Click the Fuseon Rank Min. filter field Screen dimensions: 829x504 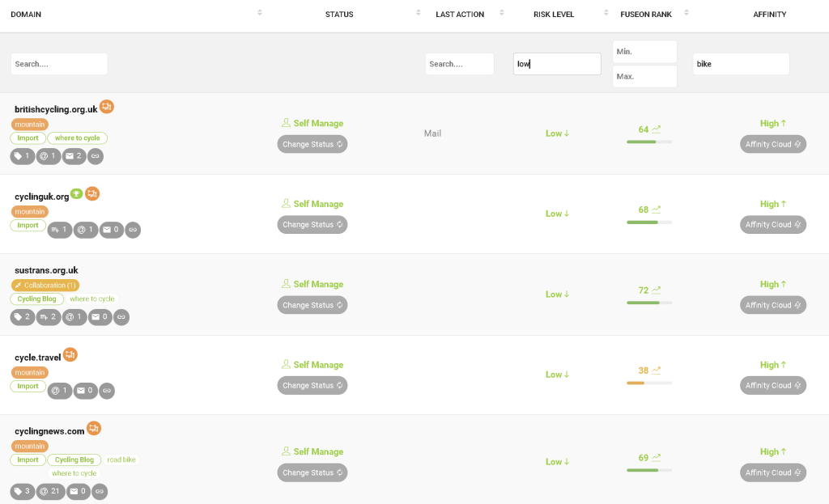click(x=644, y=52)
